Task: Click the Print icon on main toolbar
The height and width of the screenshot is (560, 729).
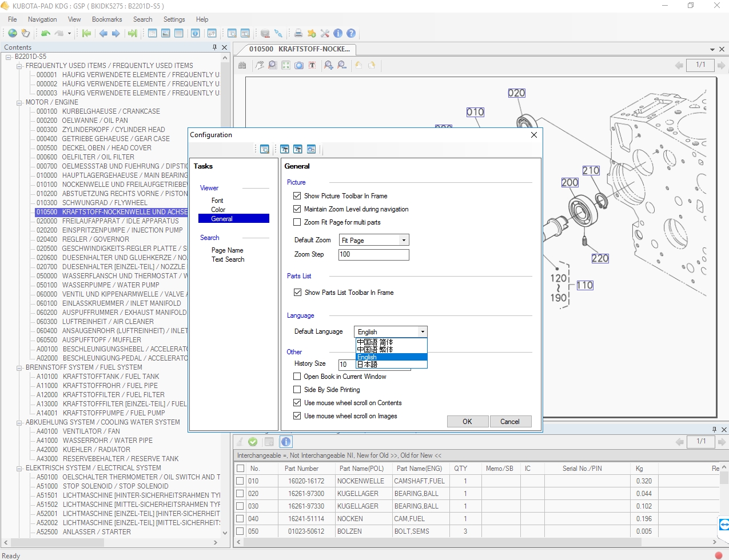Action: pos(298,33)
